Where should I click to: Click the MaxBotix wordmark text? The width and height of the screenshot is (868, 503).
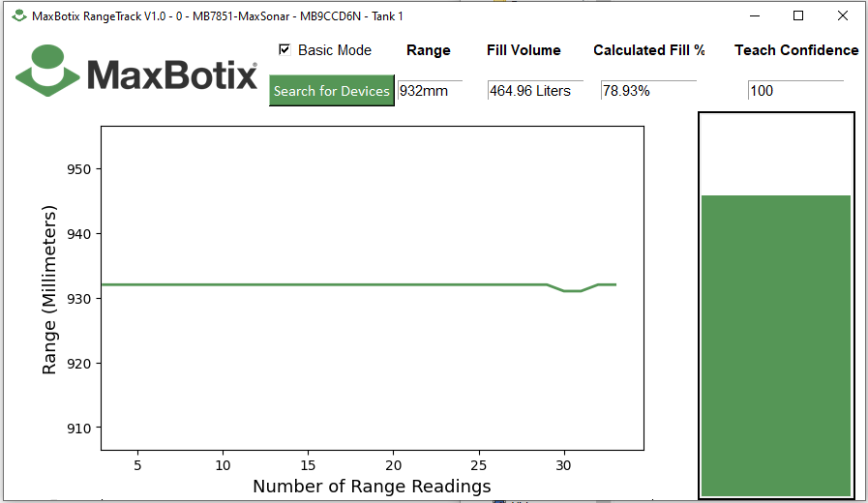(x=172, y=75)
